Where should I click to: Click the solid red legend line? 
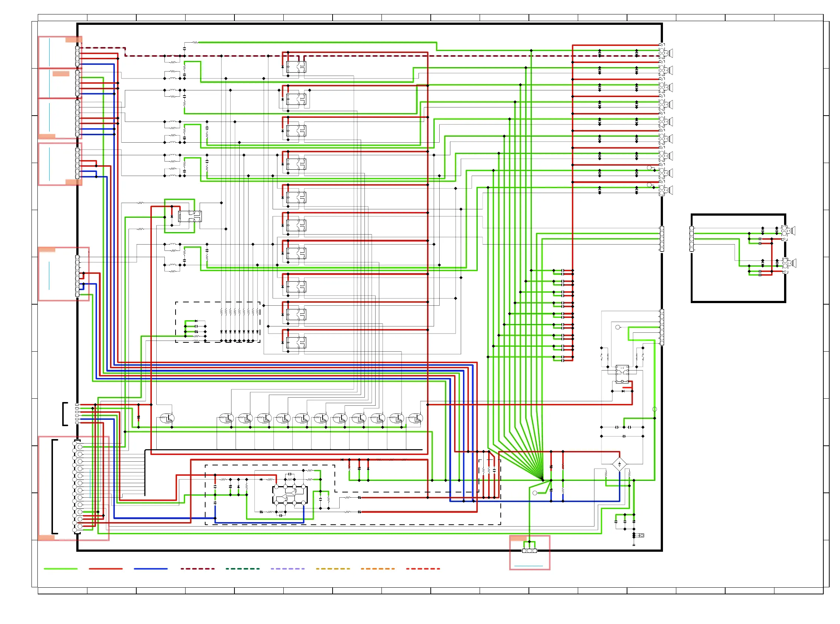(x=105, y=569)
